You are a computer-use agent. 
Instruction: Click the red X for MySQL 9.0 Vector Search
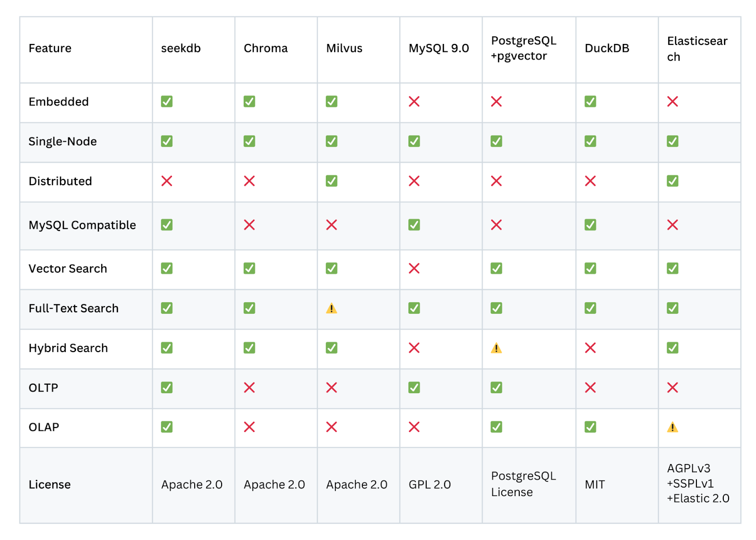tap(414, 268)
